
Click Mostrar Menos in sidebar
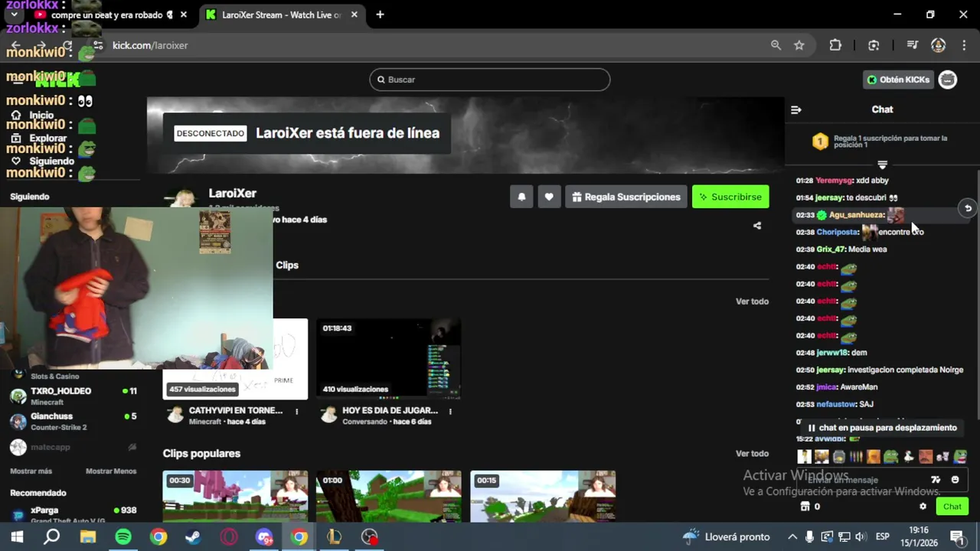point(111,471)
